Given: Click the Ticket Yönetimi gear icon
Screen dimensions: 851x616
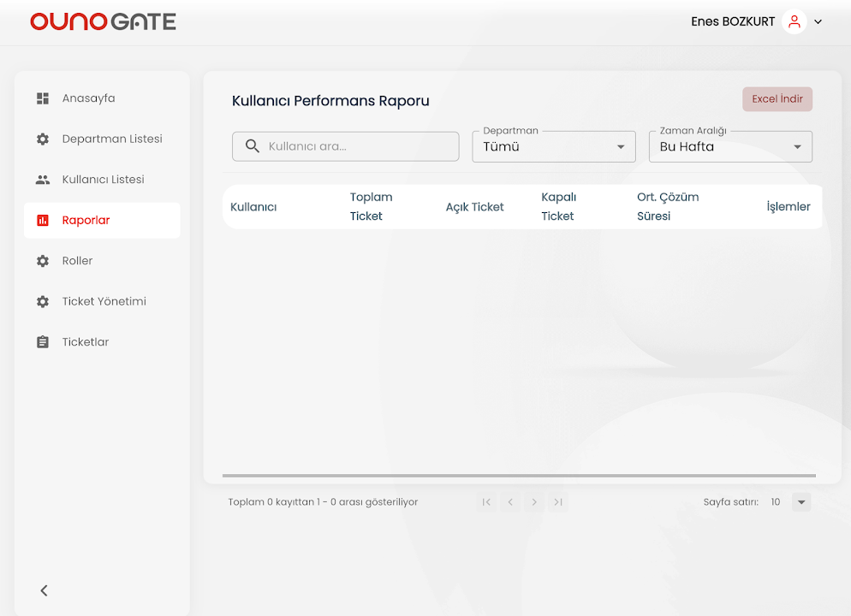Looking at the screenshot, I should point(43,302).
